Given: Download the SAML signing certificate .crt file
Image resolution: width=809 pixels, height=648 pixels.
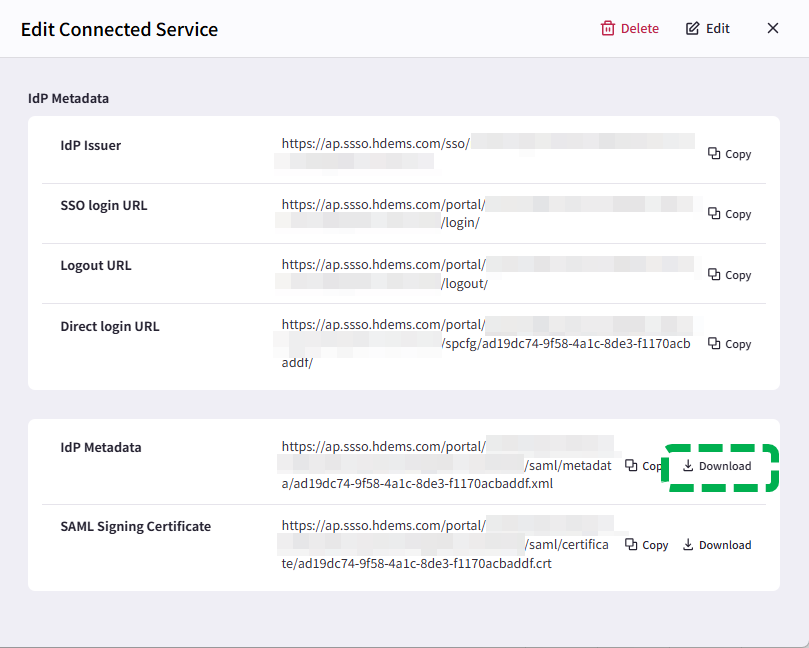Looking at the screenshot, I should (x=717, y=545).
